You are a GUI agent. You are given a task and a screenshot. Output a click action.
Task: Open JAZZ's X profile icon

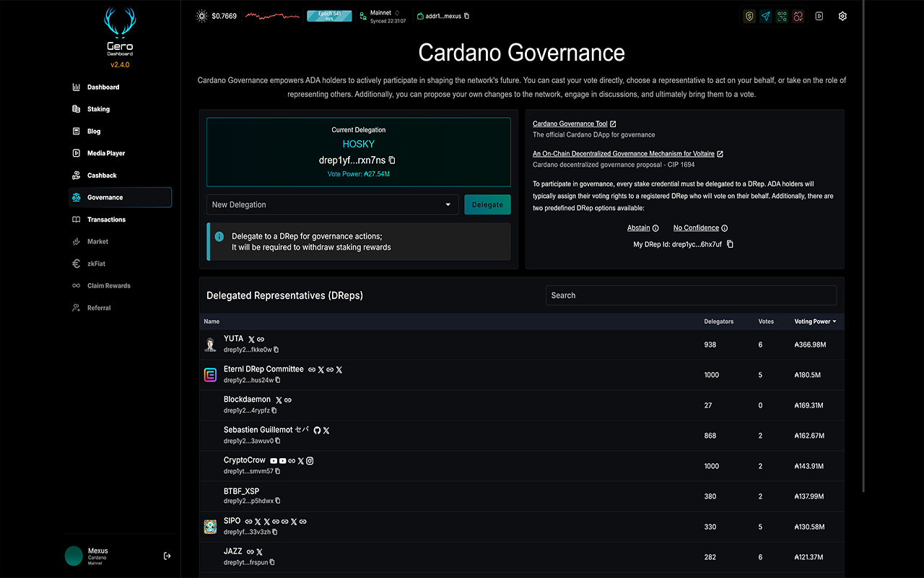coord(260,552)
